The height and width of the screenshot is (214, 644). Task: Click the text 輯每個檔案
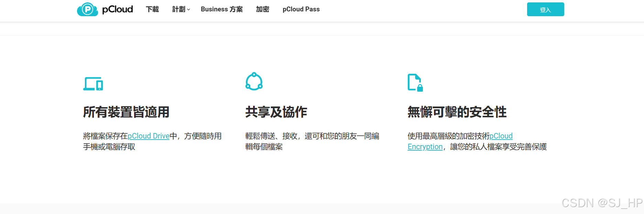(264, 147)
